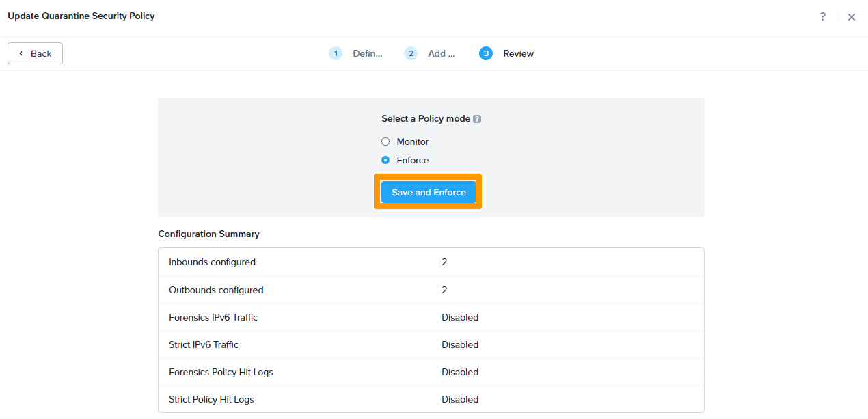Click the step 2 circle indicator
Viewport: 868px width, 419px height.
pos(411,53)
